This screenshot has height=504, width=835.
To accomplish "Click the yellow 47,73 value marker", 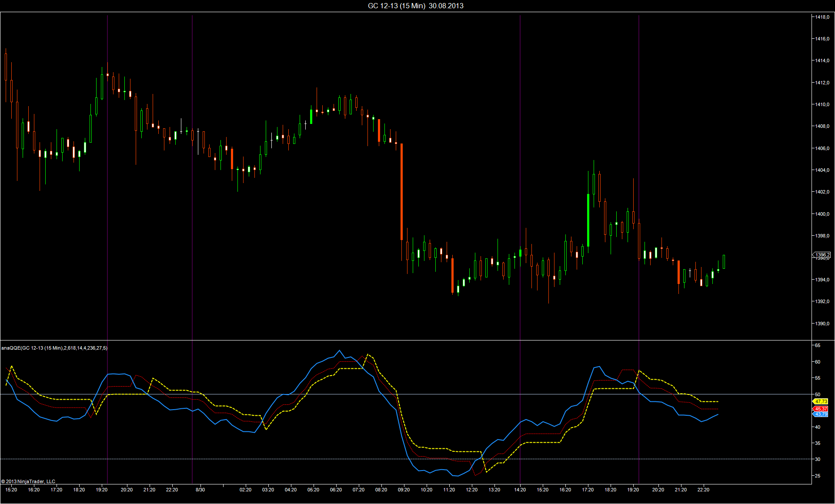I will click(821, 401).
